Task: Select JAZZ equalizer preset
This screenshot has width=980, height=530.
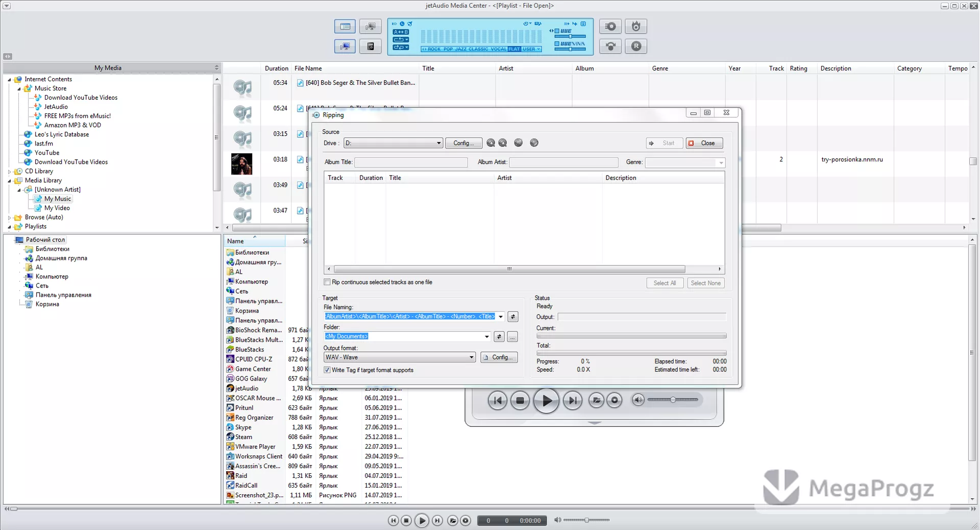Action: click(460, 49)
